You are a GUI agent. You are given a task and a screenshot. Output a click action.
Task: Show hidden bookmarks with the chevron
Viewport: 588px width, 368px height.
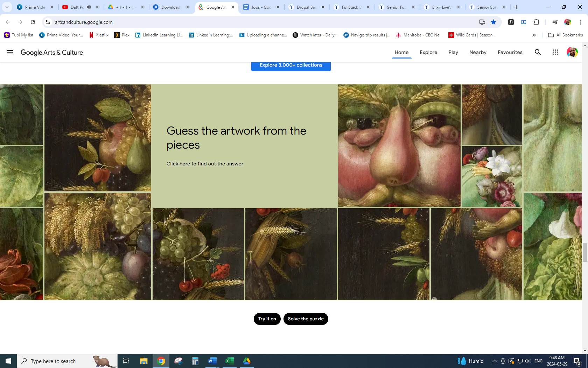pyautogui.click(x=534, y=35)
